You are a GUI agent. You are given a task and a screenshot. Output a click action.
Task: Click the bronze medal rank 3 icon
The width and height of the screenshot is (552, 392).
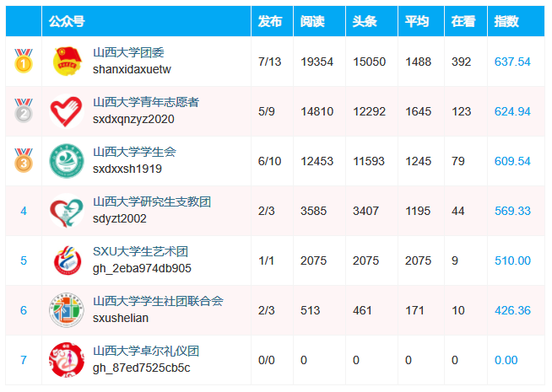[x=24, y=160]
